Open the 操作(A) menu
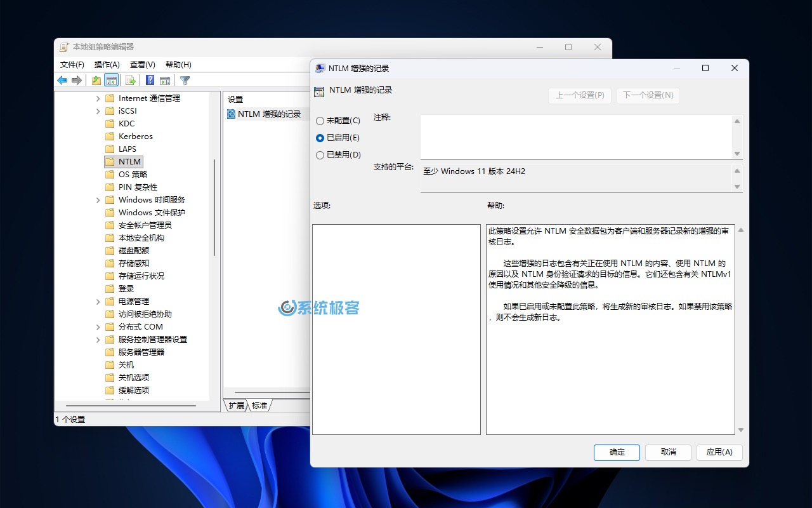Viewport: 812px width, 508px height. 107,65
